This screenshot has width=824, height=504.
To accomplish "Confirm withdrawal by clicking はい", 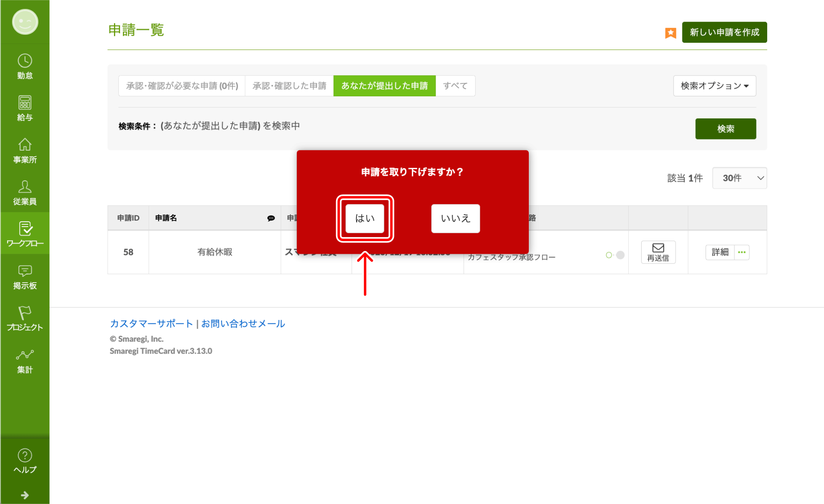I will [365, 219].
